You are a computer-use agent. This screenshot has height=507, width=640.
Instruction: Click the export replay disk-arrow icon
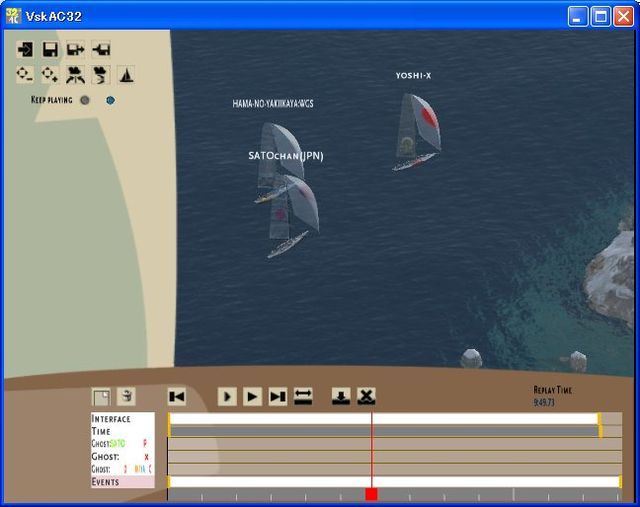click(x=76, y=49)
